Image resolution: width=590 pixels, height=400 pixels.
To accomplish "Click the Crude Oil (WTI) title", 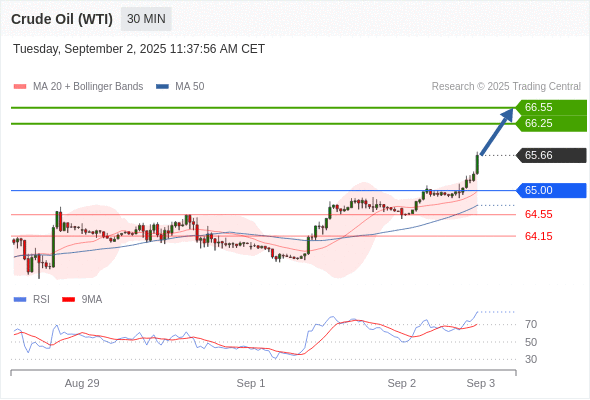I will pos(62,19).
